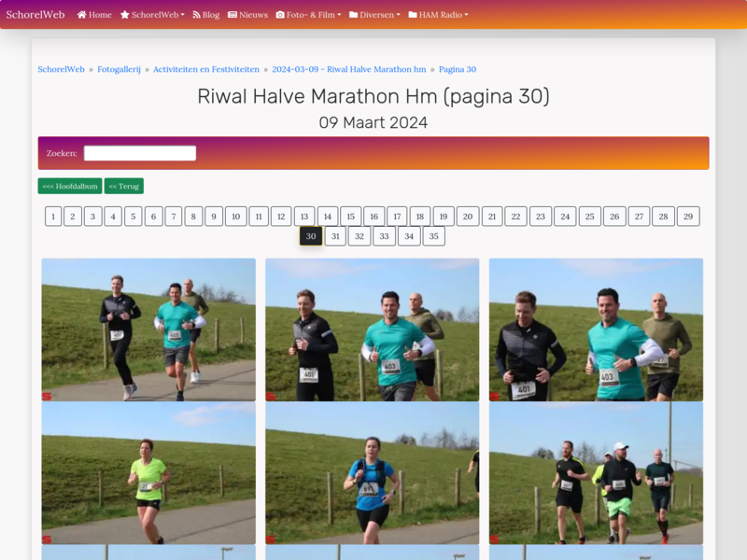Image resolution: width=747 pixels, height=560 pixels.
Task: Go to gallery page 29
Action: click(x=688, y=217)
